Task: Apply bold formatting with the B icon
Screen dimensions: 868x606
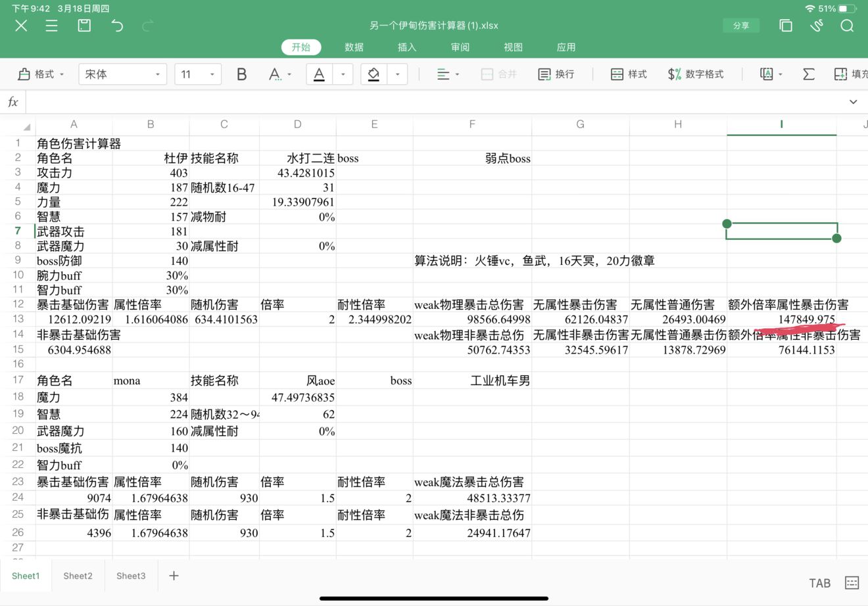Action: (x=241, y=74)
